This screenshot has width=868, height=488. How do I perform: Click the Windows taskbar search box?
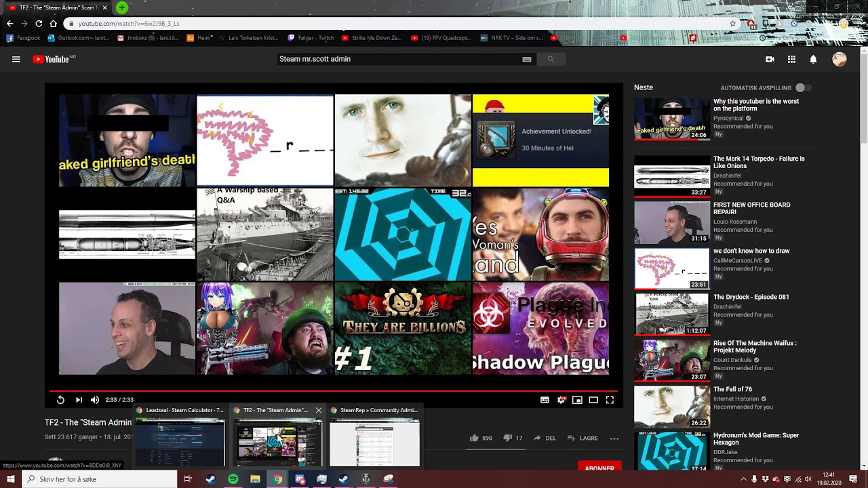(99, 479)
